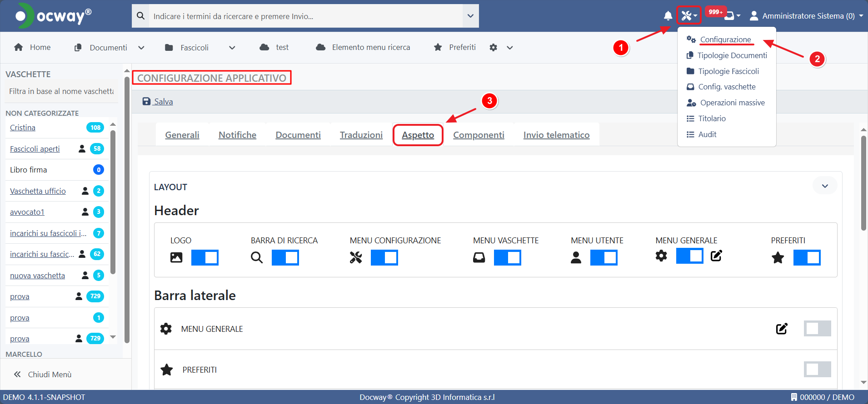Click the Salva floppy disk icon
The height and width of the screenshot is (404, 868).
146,102
